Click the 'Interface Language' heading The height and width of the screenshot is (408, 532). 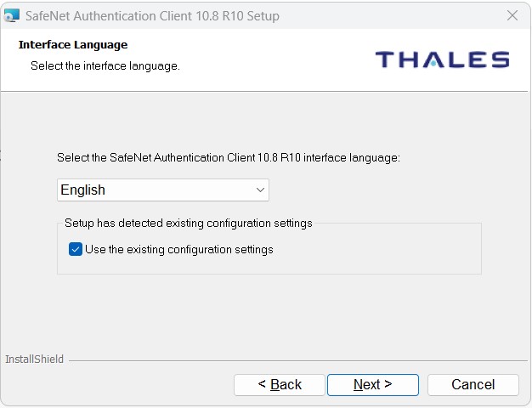tap(73, 44)
